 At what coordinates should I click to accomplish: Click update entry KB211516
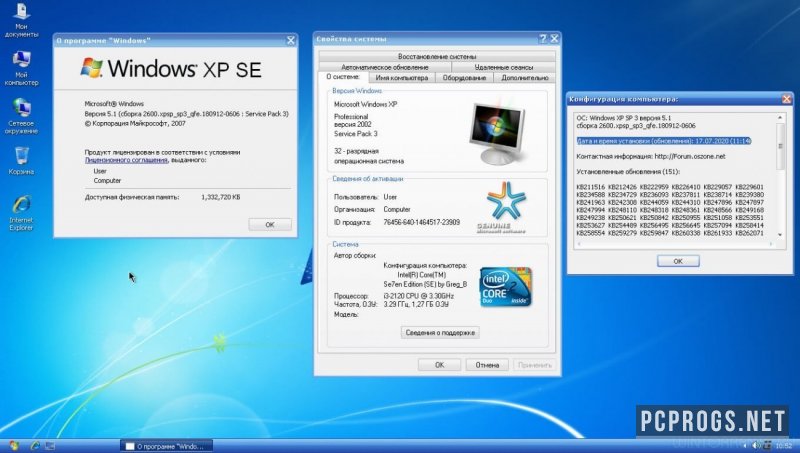click(590, 187)
